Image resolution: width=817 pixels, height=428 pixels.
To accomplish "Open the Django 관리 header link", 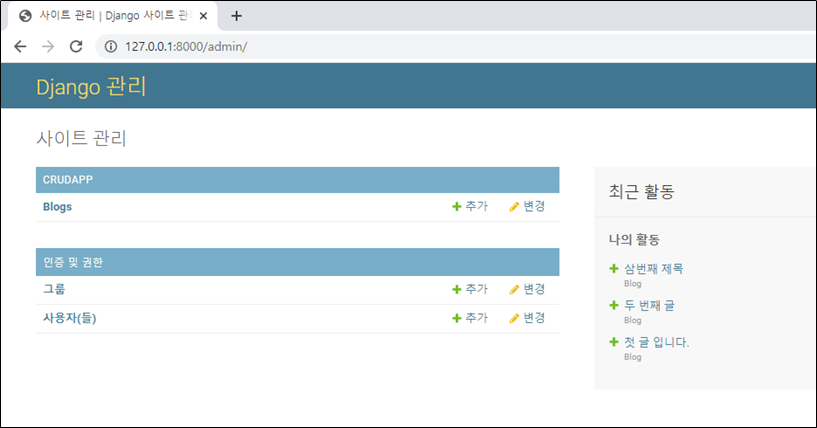I will click(x=91, y=87).
